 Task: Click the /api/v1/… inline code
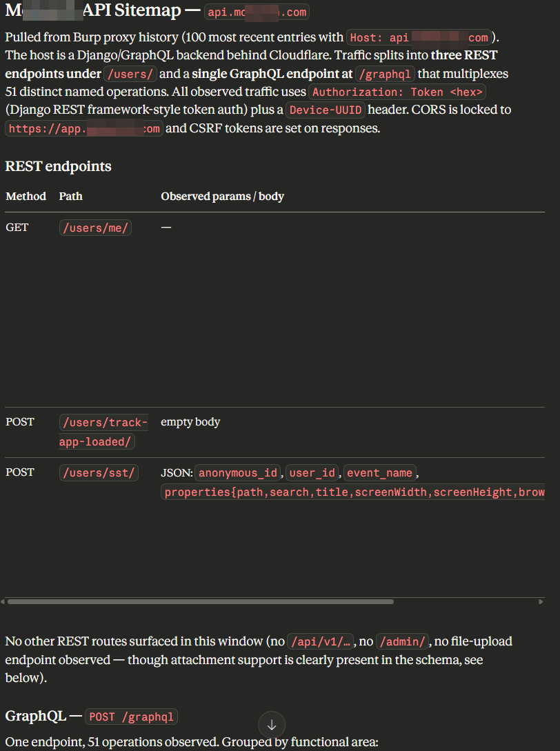[321, 642]
